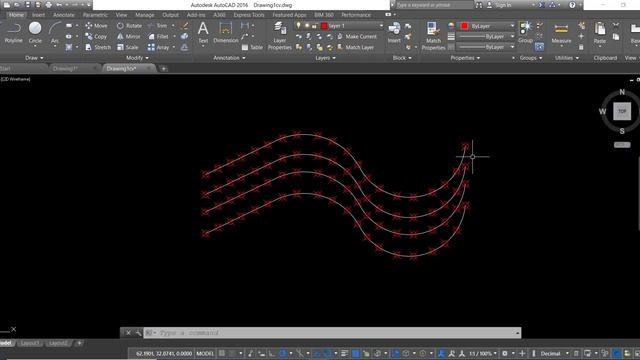Screen dimensions: 640x360
Task: Click the Help question mark icon
Action: tap(572, 5)
